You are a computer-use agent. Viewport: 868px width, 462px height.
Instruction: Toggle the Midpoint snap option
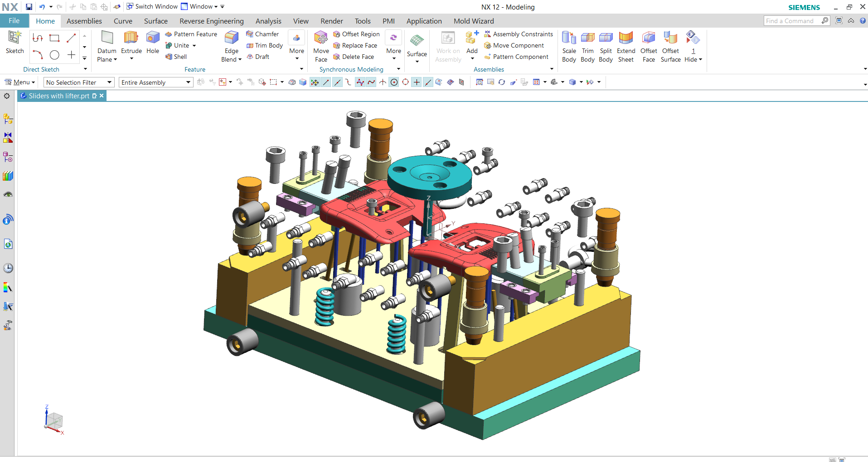337,82
